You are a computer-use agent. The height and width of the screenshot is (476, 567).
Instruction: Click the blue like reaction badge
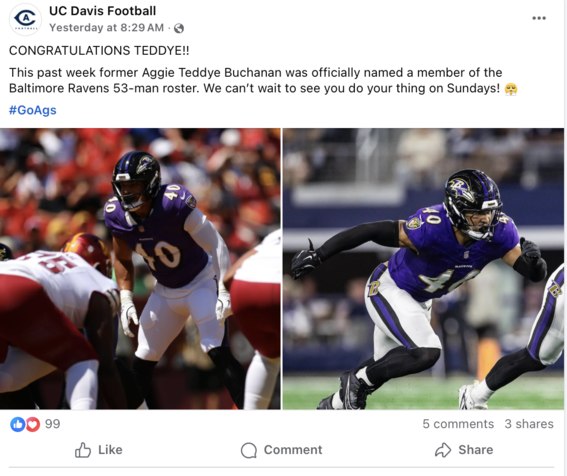click(17, 424)
